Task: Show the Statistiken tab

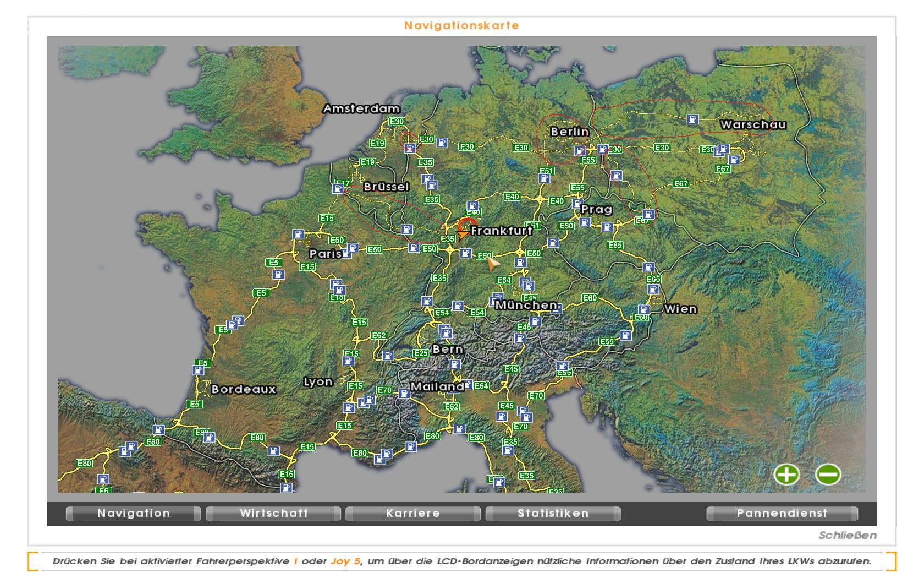Action: point(553,514)
